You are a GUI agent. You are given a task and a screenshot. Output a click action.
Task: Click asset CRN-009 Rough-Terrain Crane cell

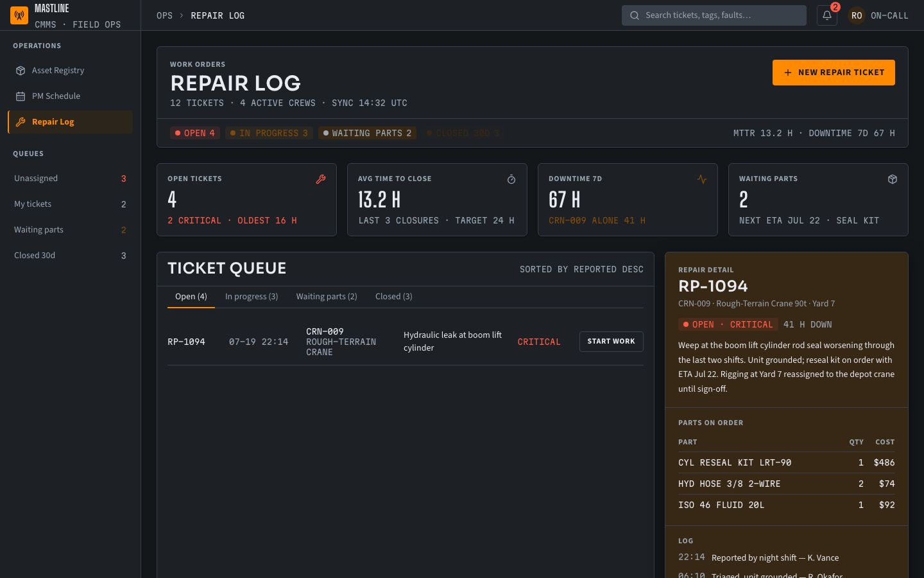coord(341,342)
